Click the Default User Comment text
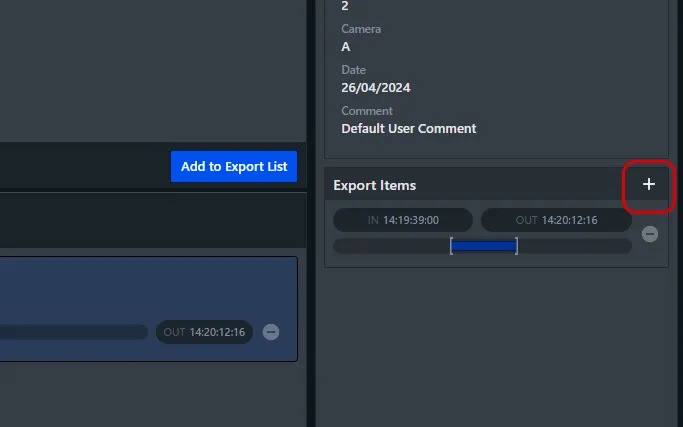The width and height of the screenshot is (683, 427). tap(409, 129)
